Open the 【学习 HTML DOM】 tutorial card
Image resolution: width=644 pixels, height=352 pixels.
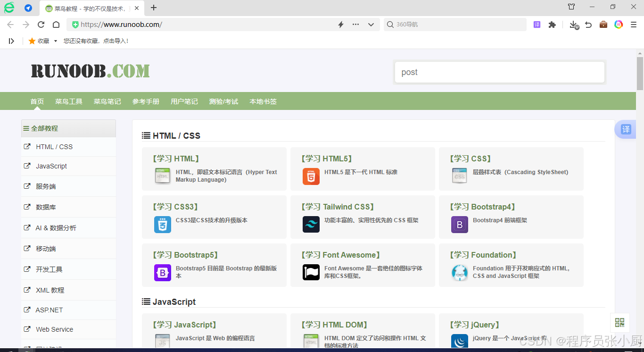click(363, 331)
